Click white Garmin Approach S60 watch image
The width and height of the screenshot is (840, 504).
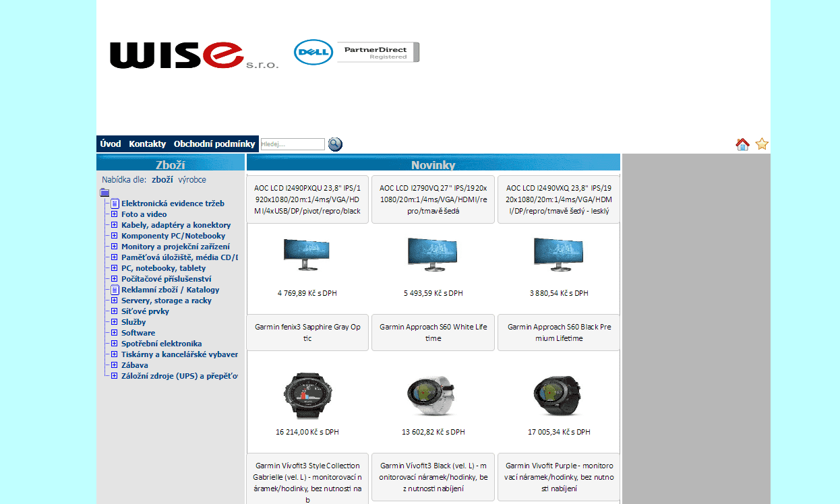point(432,396)
